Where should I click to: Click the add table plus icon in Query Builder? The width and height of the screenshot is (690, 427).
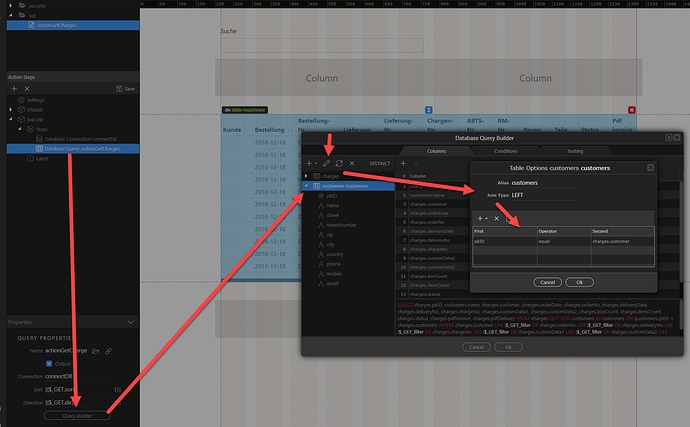311,162
